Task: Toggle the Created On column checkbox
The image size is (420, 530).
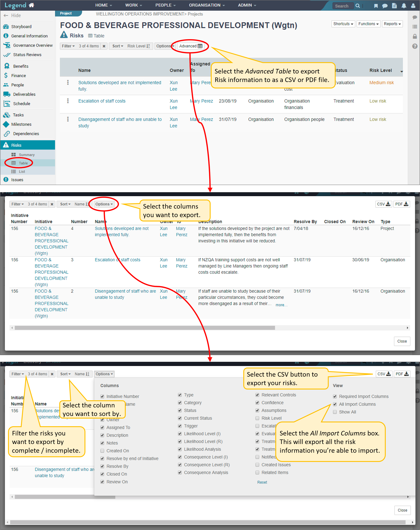Action: 102,451
